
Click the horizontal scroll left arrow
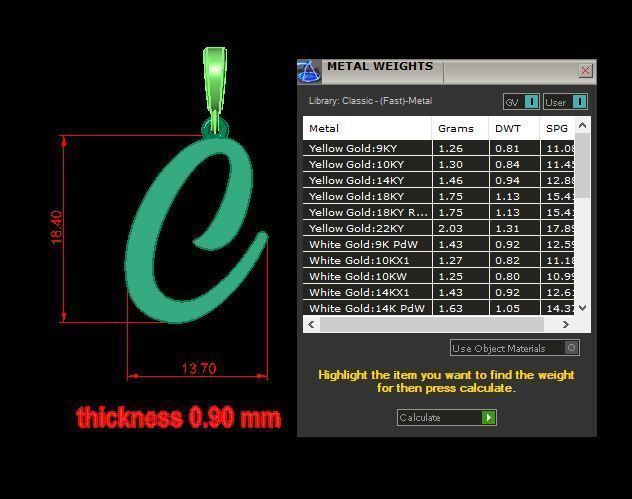(x=311, y=324)
